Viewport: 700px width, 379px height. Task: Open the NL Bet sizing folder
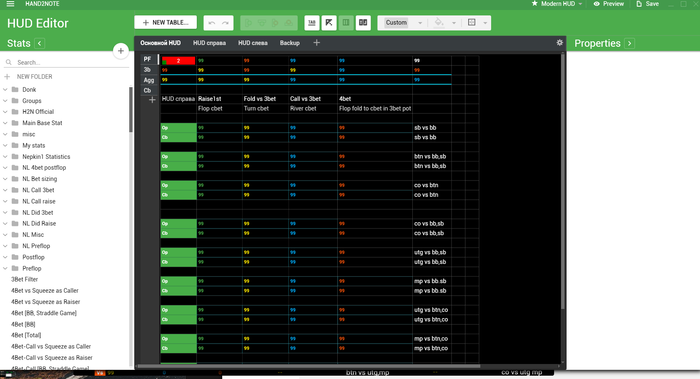(x=40, y=179)
